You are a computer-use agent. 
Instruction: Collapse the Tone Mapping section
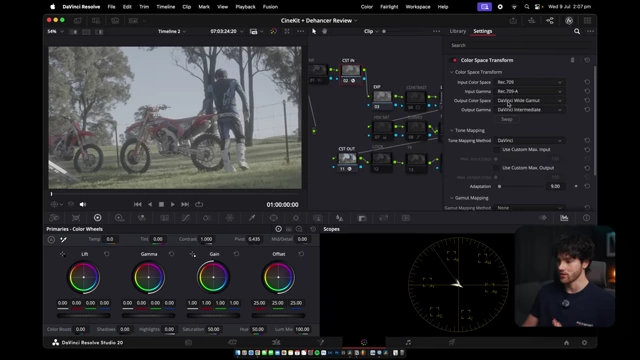(x=451, y=130)
